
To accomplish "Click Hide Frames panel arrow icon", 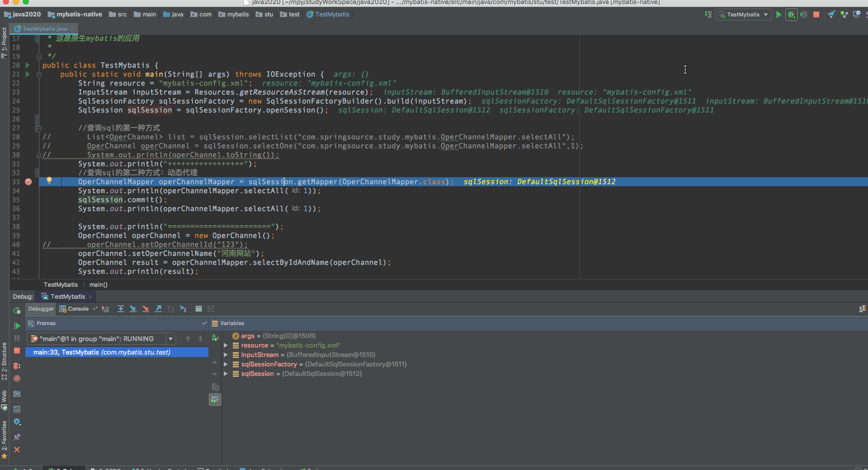I will tap(204, 323).
